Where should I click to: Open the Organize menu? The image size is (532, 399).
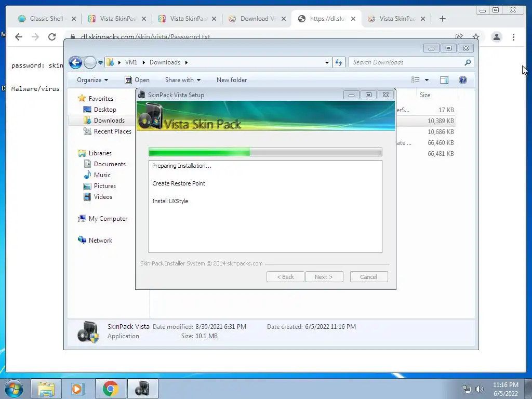[92, 80]
